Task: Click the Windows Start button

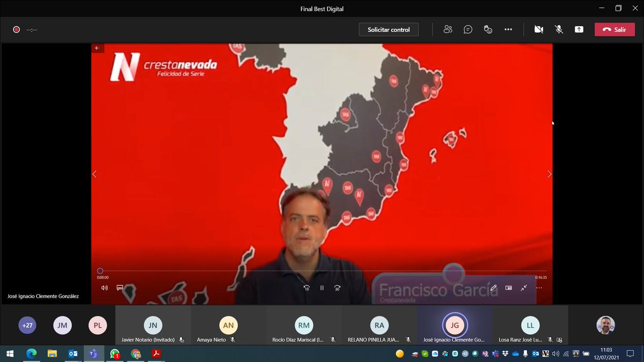Action: [10, 354]
